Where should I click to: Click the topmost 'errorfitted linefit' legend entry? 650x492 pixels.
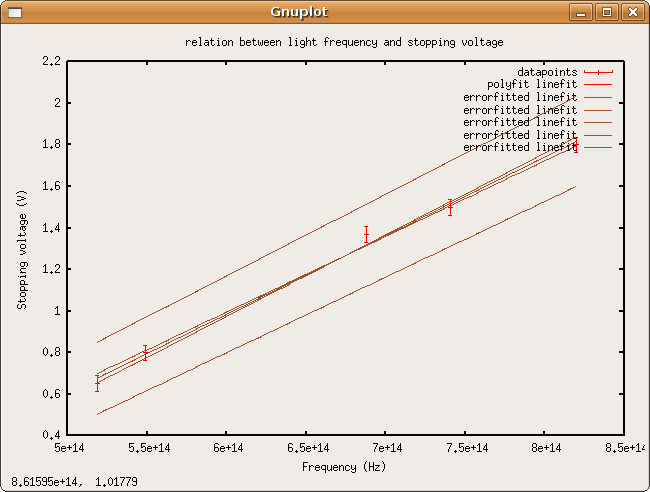coord(520,97)
